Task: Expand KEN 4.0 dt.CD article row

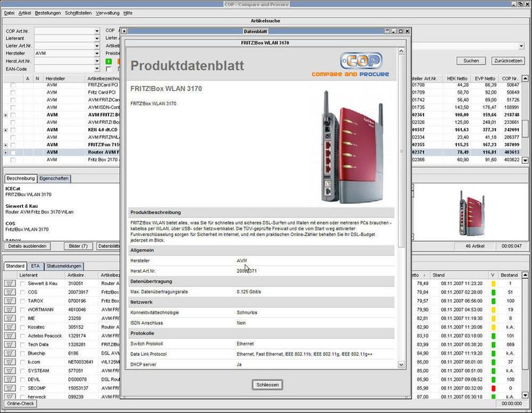Action: coord(6,130)
